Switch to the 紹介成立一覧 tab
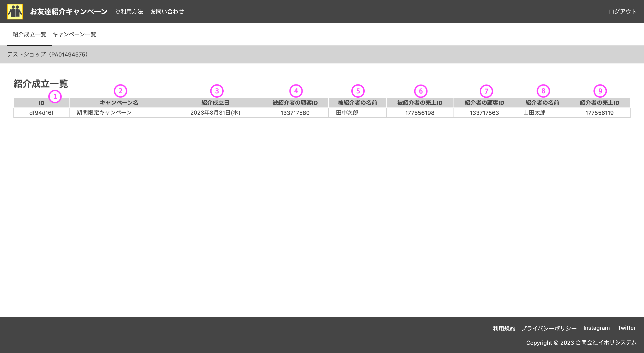This screenshot has height=353, width=644. [x=29, y=34]
